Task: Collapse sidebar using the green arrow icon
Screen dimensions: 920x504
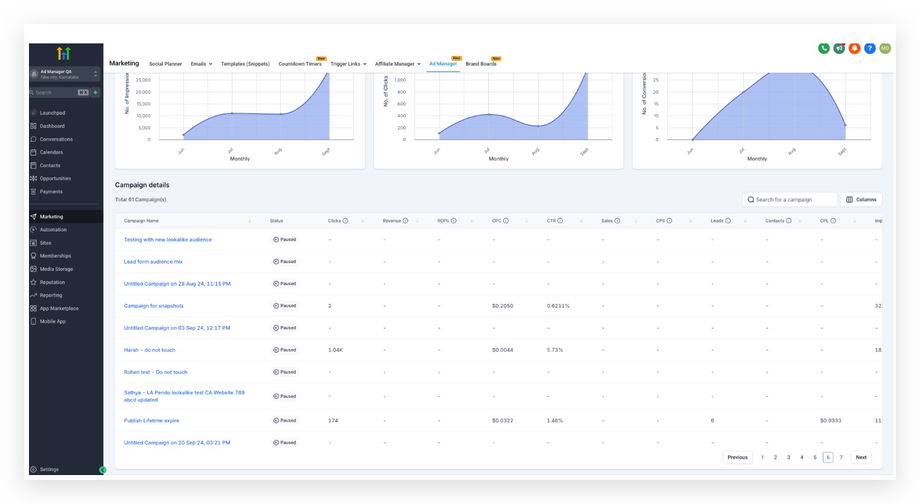Action: pos(102,469)
